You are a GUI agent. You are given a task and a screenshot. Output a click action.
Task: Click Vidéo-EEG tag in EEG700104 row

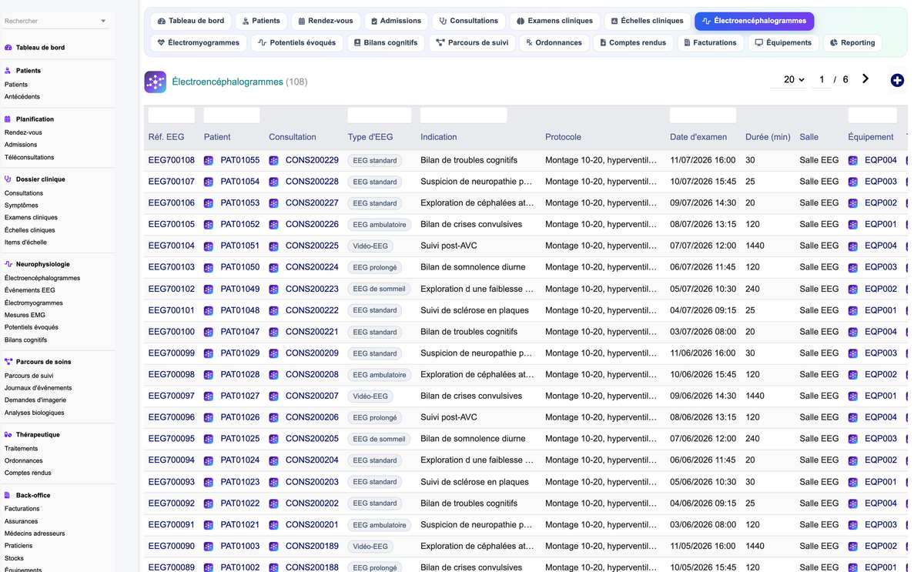pos(370,246)
